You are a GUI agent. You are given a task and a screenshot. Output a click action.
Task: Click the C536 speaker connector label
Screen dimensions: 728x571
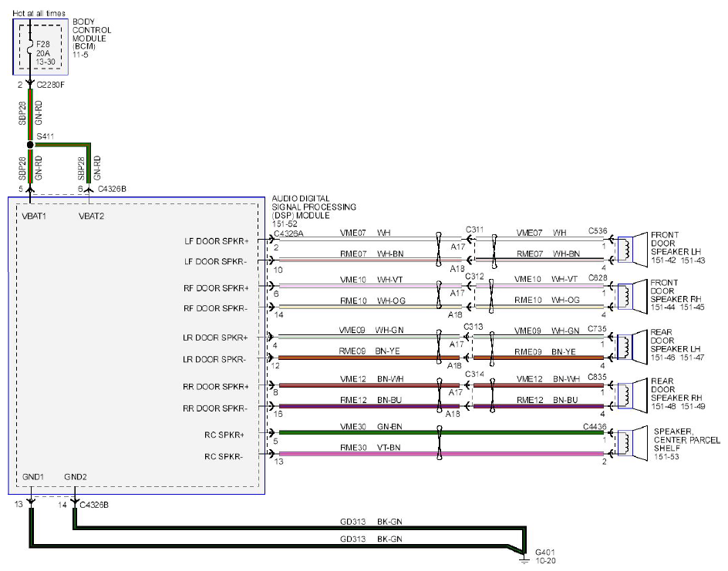[x=598, y=230]
